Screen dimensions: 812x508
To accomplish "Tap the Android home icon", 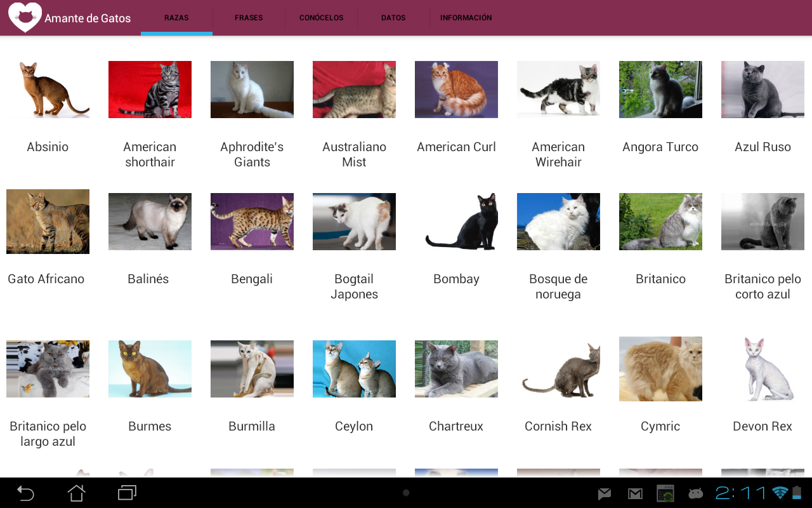I will click(x=77, y=493).
